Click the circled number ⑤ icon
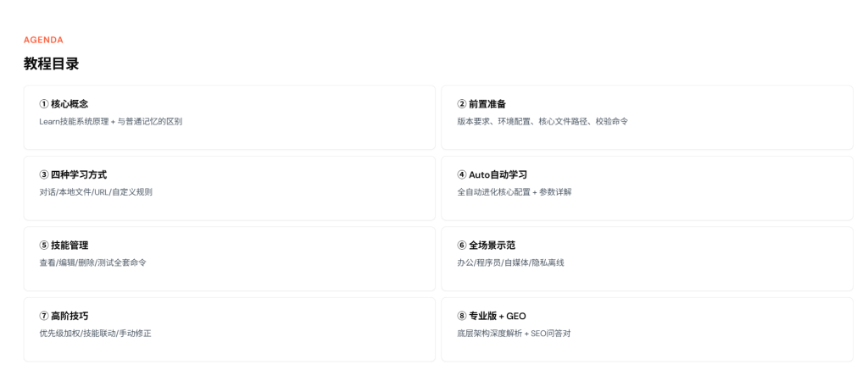This screenshot has height=381, width=868. coord(44,246)
